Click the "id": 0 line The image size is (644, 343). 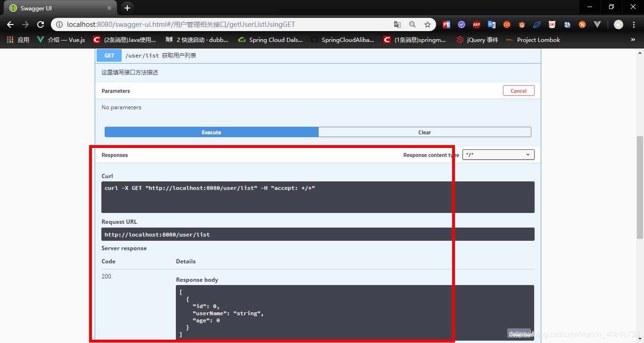tap(206, 306)
